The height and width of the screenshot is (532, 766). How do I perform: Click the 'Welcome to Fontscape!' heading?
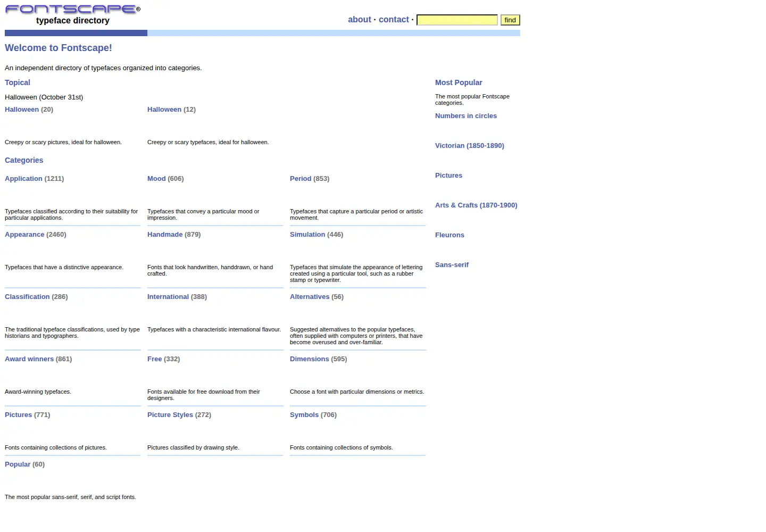59,48
